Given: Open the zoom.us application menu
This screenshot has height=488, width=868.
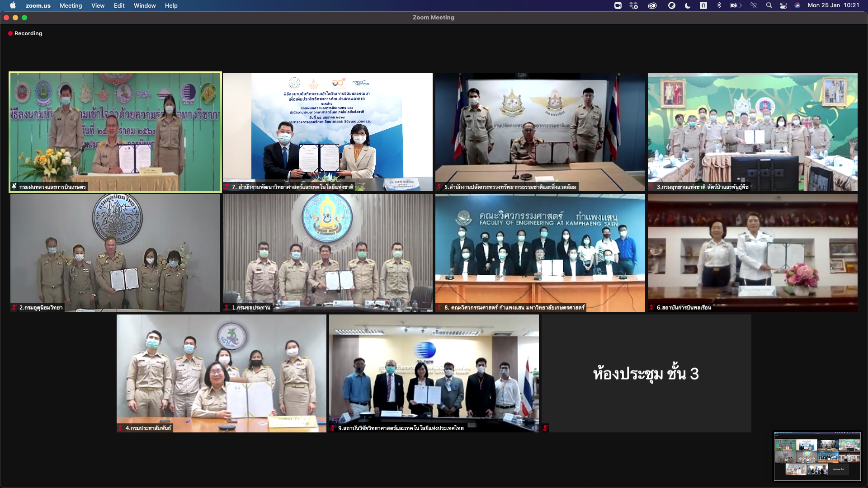Looking at the screenshot, I should click(x=38, y=5).
